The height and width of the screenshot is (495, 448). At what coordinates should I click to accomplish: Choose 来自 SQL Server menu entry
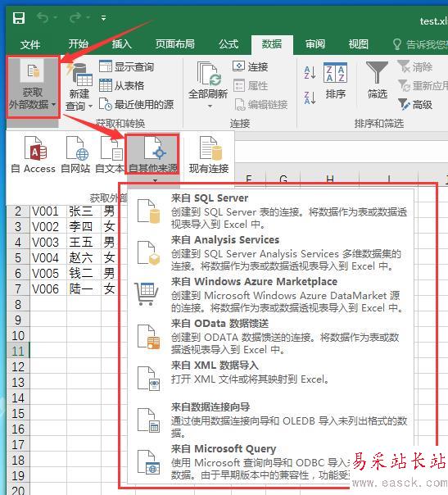[271, 211]
